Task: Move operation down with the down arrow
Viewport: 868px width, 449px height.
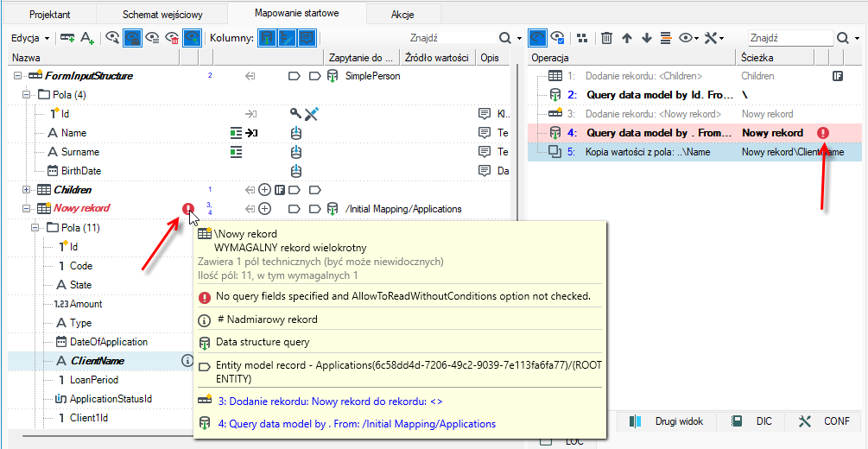Action: pyautogui.click(x=646, y=38)
